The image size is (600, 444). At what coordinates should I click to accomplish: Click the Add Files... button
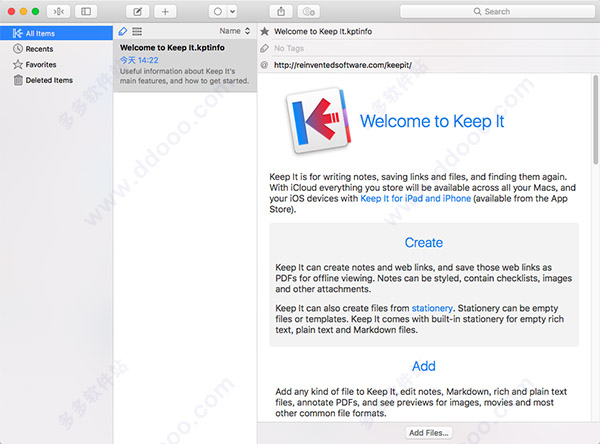(429, 433)
